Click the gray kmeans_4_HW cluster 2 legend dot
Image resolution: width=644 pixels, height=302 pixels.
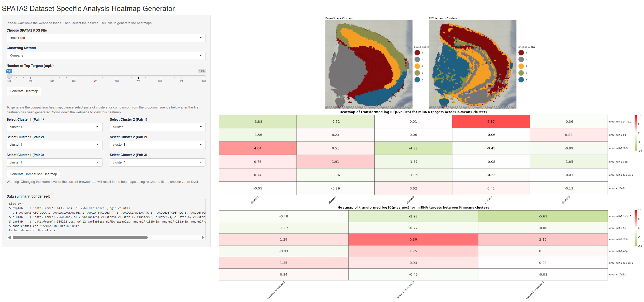coord(521,59)
